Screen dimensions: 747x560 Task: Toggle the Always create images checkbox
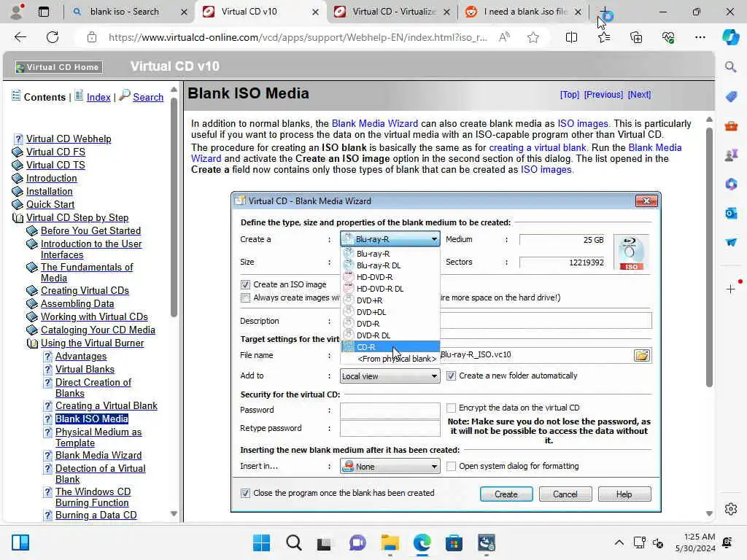click(245, 297)
